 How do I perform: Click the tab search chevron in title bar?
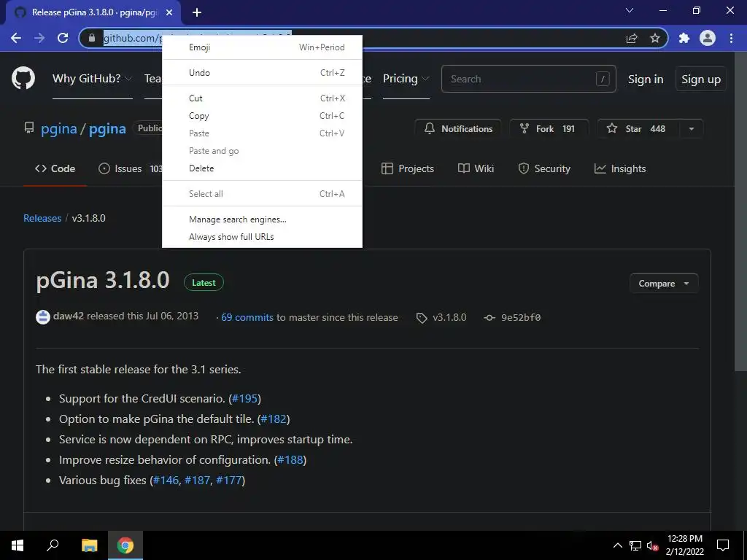pyautogui.click(x=630, y=10)
